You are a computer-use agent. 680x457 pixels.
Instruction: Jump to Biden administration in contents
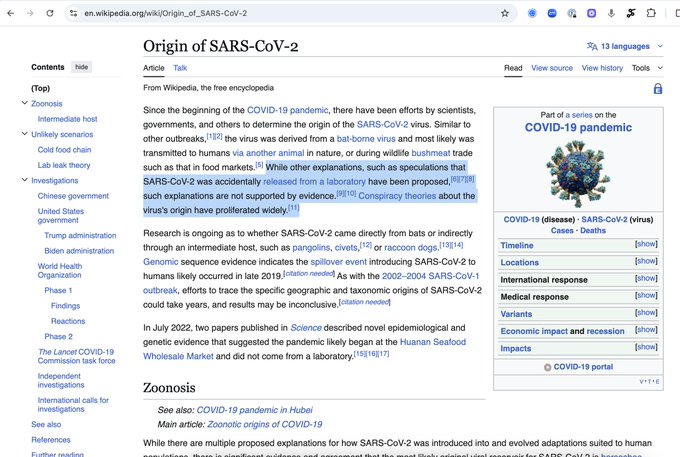79,251
